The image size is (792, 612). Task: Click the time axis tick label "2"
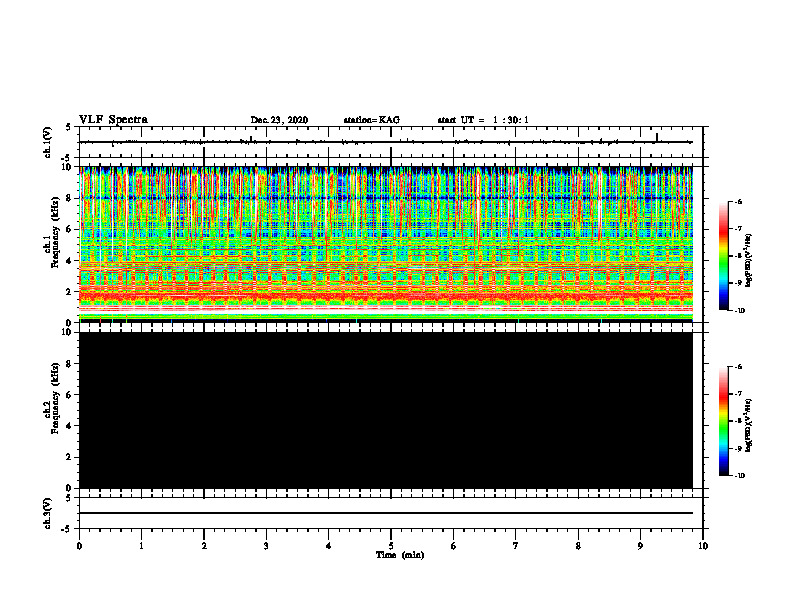coord(204,546)
